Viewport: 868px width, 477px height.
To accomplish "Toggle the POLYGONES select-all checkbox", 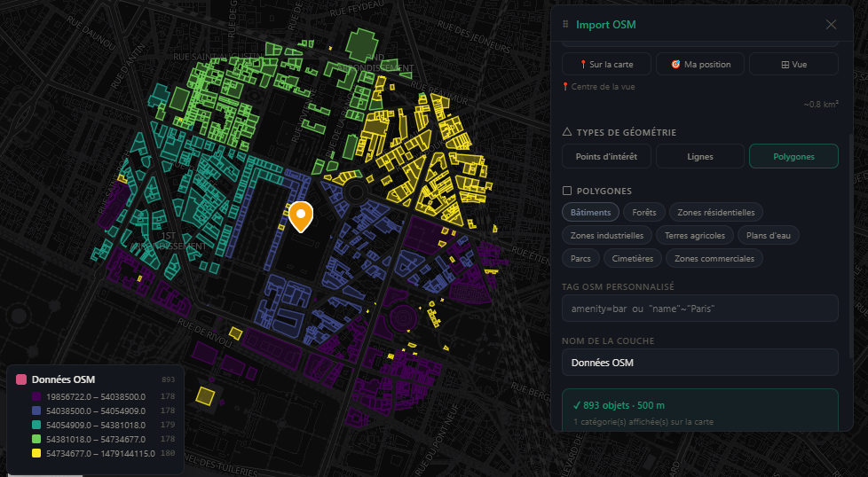I will (x=567, y=191).
